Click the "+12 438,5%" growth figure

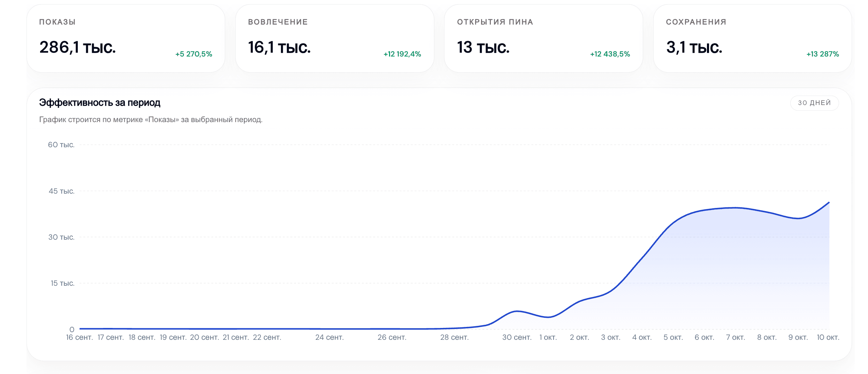coord(610,54)
